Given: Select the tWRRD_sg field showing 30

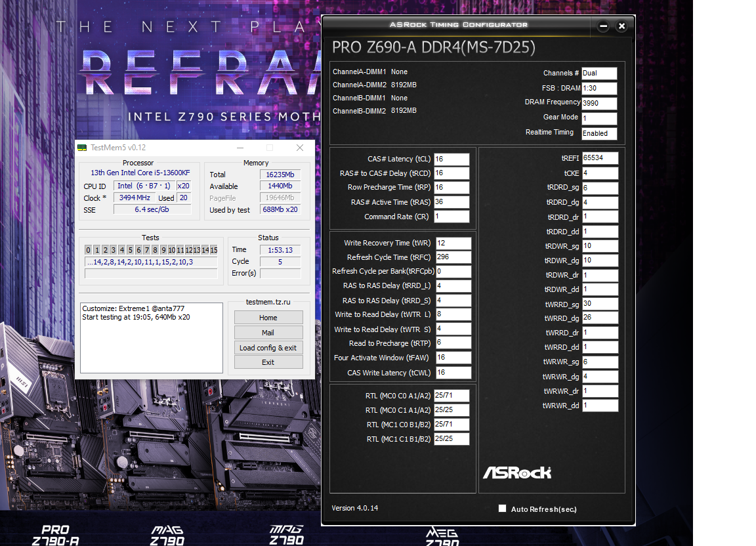Looking at the screenshot, I should [600, 304].
